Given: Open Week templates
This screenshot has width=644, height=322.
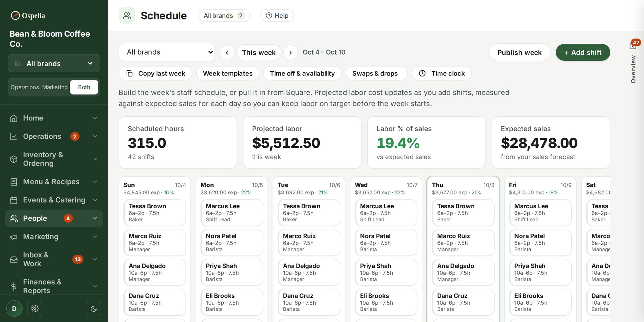Looking at the screenshot, I should pos(228,73).
